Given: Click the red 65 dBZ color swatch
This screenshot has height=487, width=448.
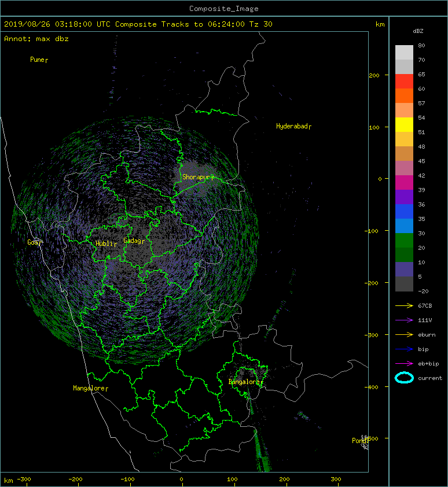Looking at the screenshot, I should [404, 82].
